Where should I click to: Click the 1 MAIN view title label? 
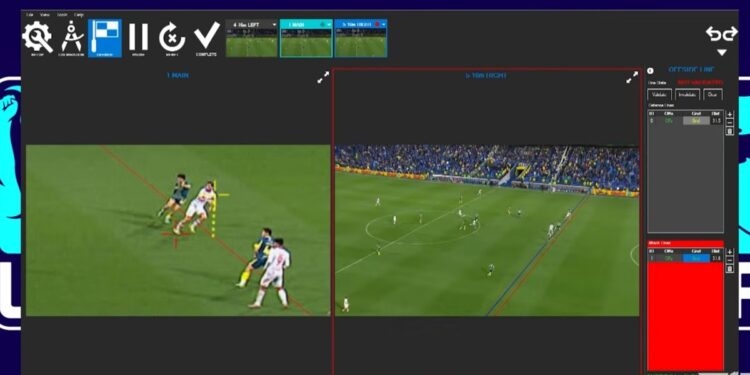click(177, 76)
